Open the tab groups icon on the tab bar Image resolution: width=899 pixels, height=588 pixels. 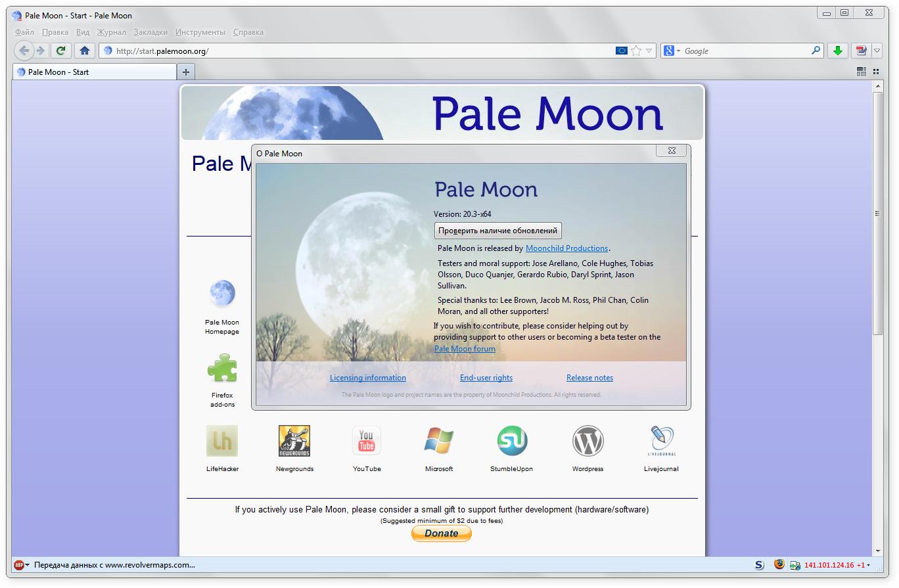point(862,72)
